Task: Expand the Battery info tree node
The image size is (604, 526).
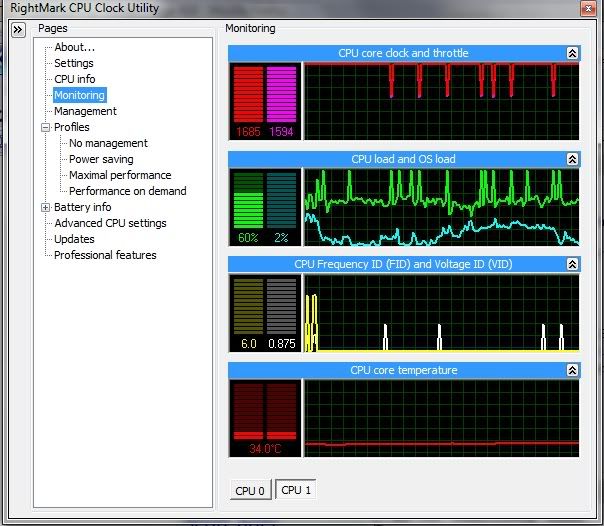Action: pyautogui.click(x=45, y=208)
